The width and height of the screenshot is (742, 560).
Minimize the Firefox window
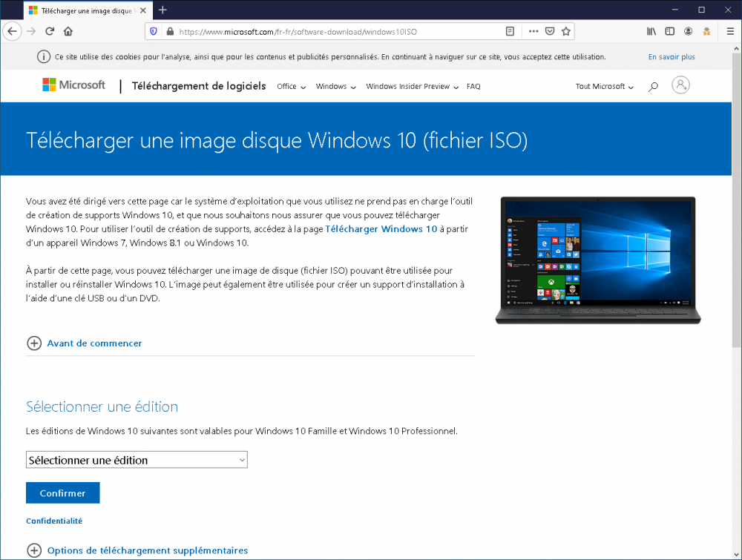click(x=675, y=10)
